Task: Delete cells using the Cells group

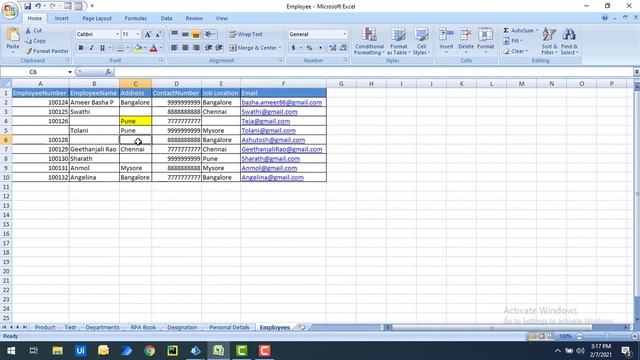Action: [x=466, y=41]
